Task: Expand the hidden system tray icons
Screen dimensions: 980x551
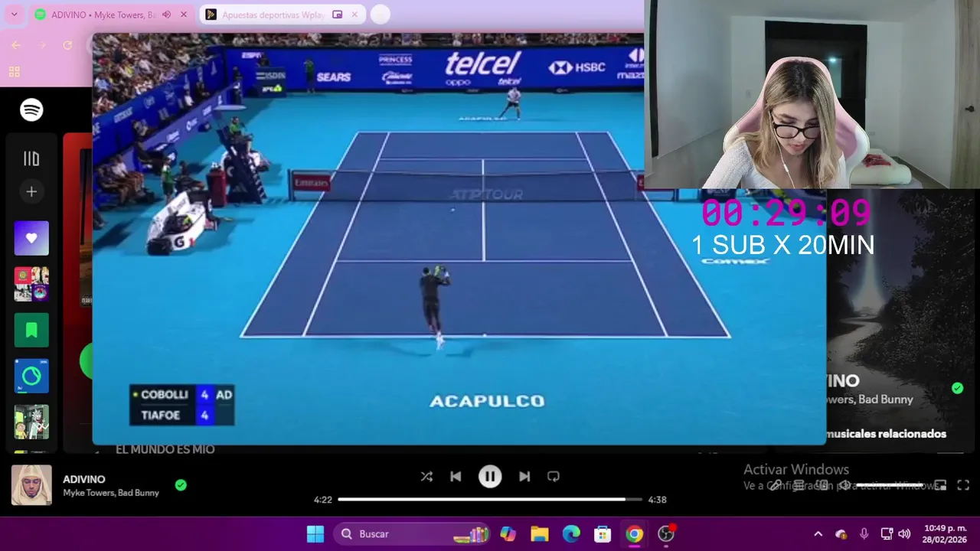Action: [x=818, y=534]
